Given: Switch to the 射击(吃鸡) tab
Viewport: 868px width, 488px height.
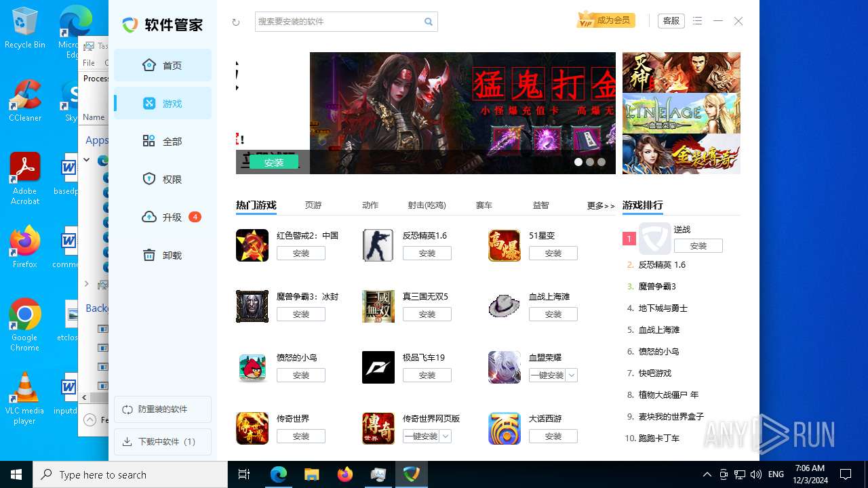Looking at the screenshot, I should point(427,205).
